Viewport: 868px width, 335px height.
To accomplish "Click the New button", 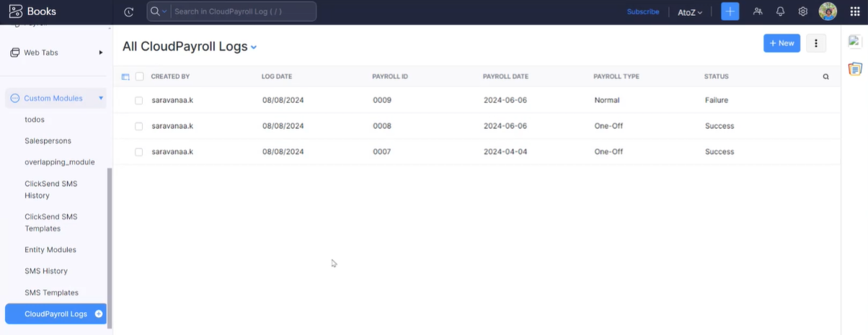I will point(781,43).
